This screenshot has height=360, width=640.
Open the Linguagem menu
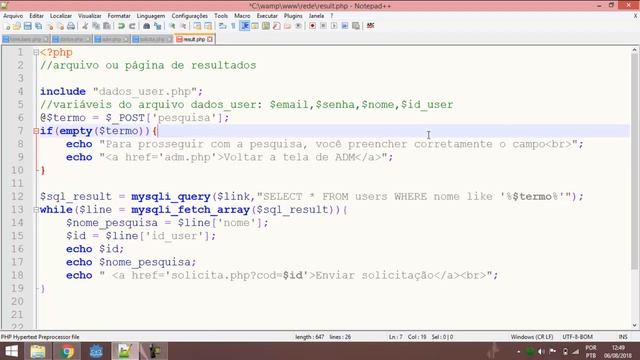(151, 16)
